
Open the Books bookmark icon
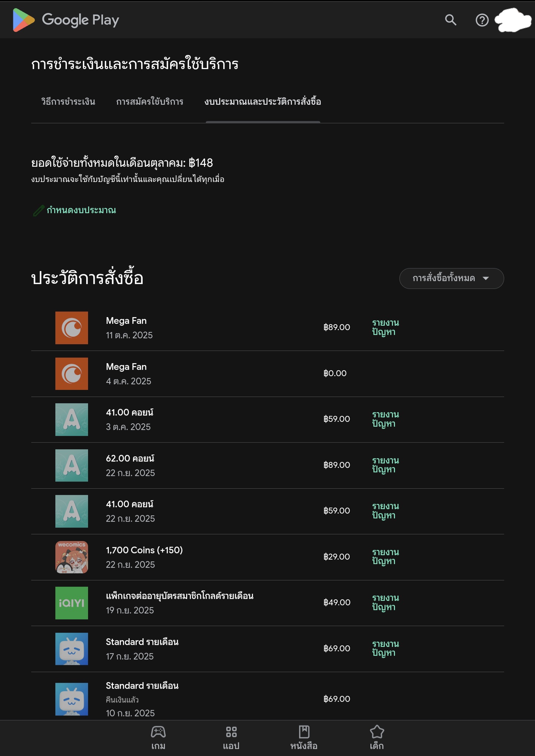pos(304,732)
